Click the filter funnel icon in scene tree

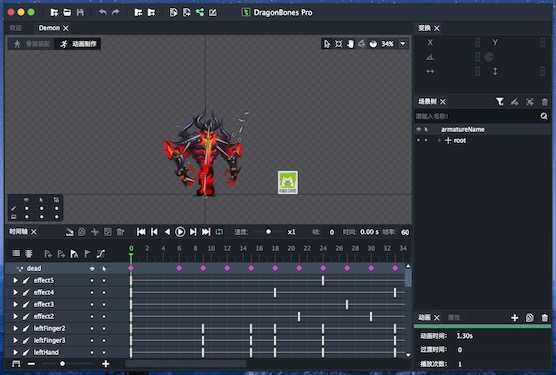click(x=500, y=102)
